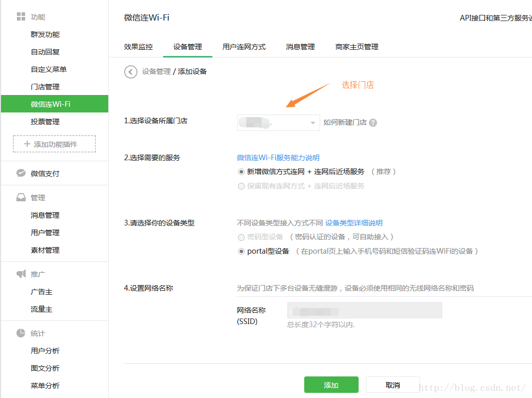Click the 推广 megaphone icon
This screenshot has height=398, width=532.
[x=21, y=274]
